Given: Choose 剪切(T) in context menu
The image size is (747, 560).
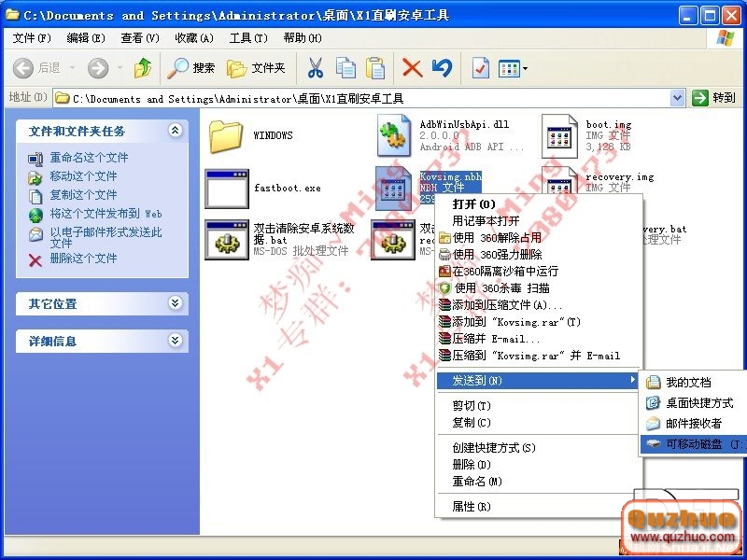Looking at the screenshot, I should point(539,406).
